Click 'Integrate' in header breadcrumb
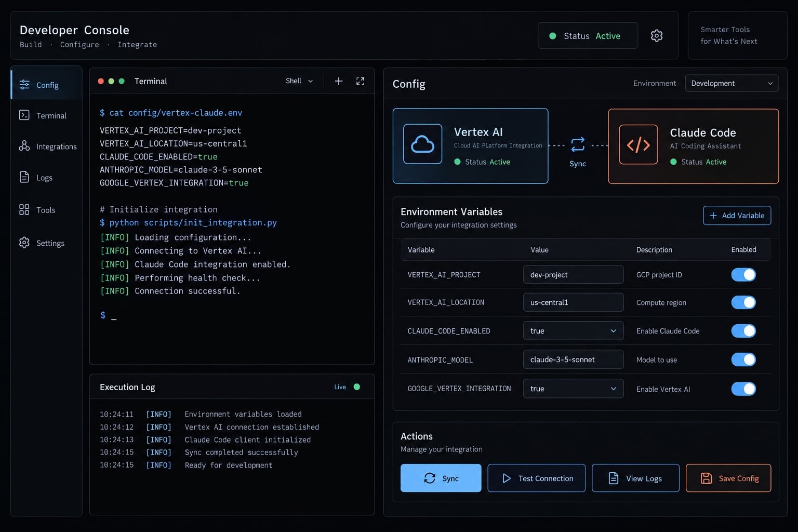 (x=137, y=45)
